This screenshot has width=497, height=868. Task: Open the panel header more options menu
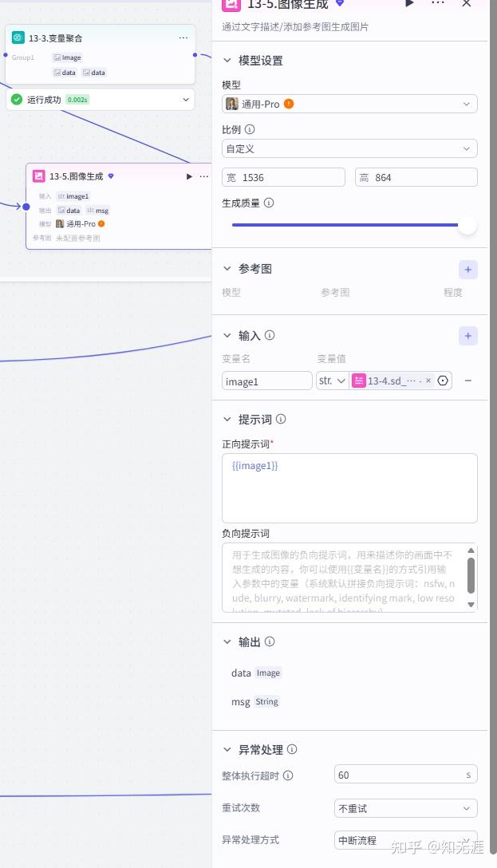(x=438, y=3)
